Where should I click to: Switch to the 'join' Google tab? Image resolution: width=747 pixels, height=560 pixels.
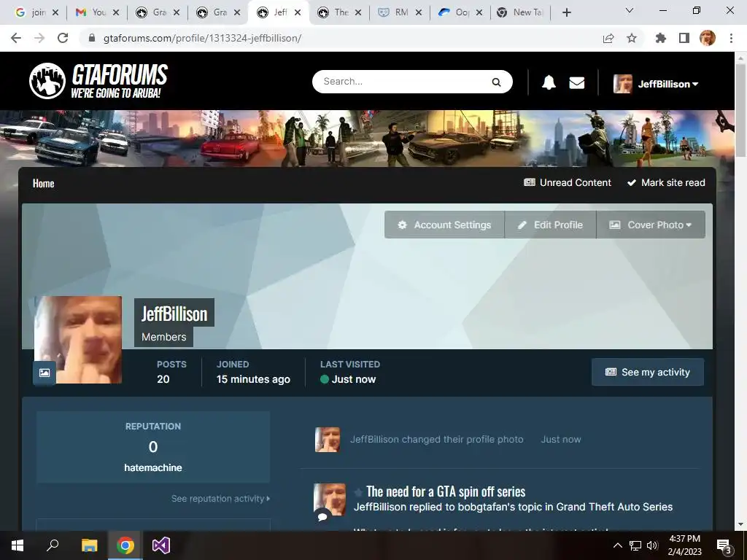pos(37,12)
